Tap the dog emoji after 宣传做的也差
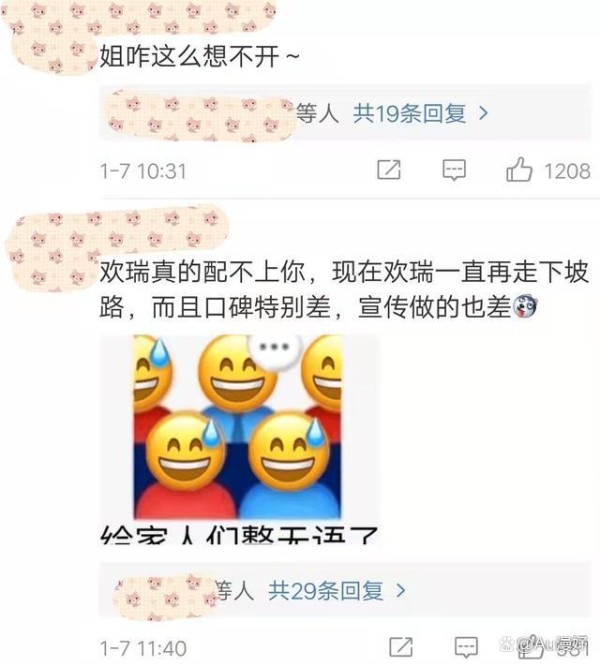This screenshot has width=600, height=666. (x=526, y=308)
